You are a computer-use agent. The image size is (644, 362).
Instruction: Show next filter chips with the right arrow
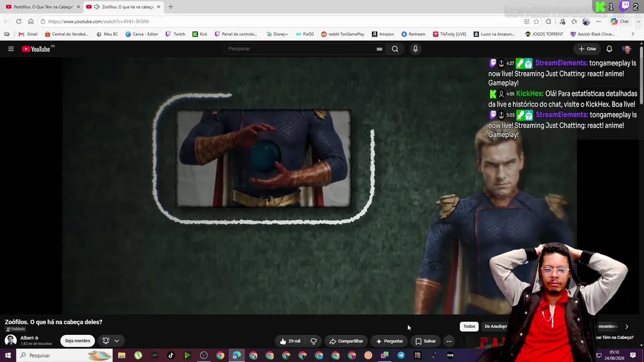626,326
